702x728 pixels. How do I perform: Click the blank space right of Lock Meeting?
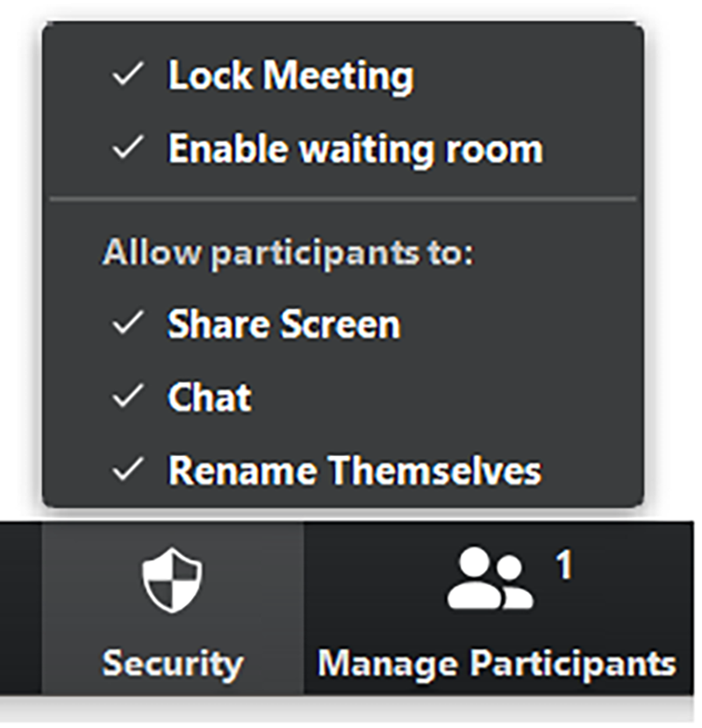pos(526,76)
